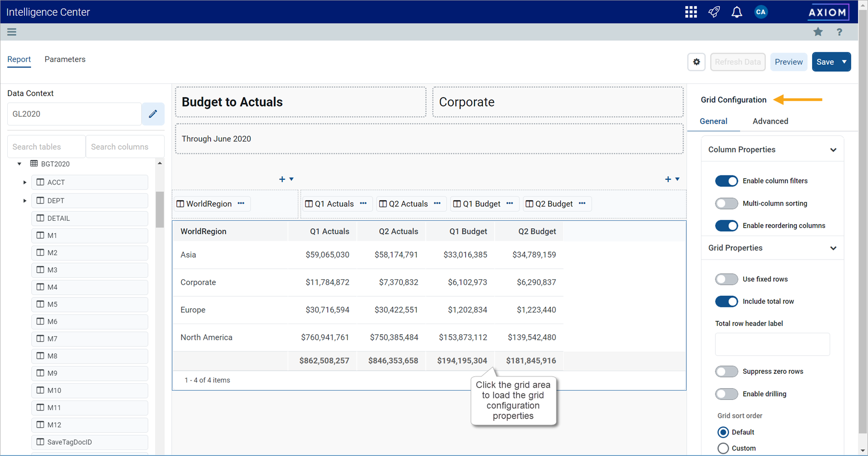Open the hamburger navigation menu
The image size is (868, 456).
[x=11, y=32]
